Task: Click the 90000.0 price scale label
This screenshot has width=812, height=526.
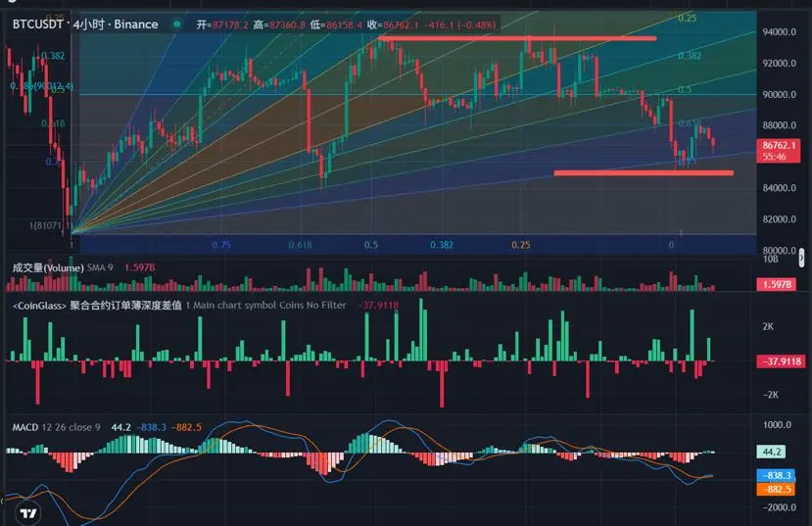Action: 780,94
